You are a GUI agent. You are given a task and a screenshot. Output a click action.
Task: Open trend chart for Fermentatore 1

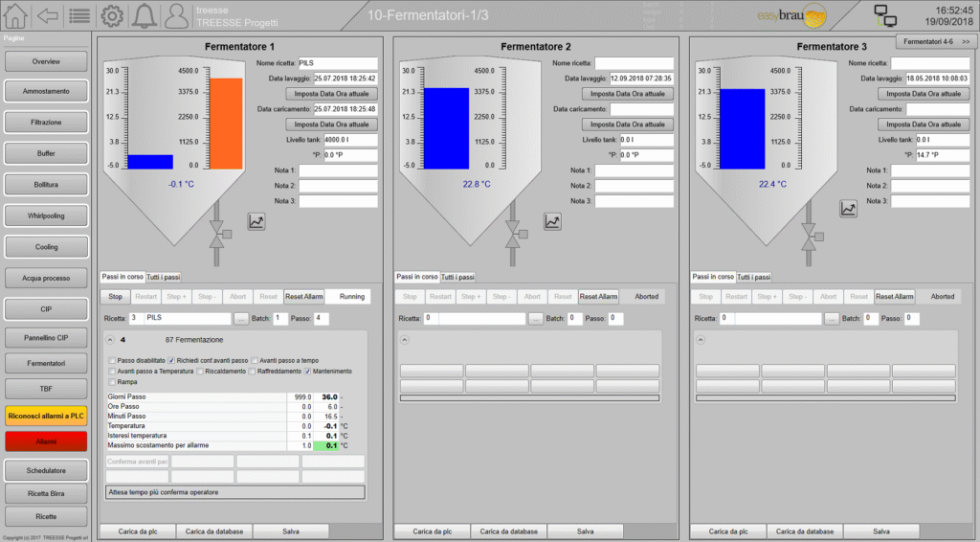(x=256, y=221)
